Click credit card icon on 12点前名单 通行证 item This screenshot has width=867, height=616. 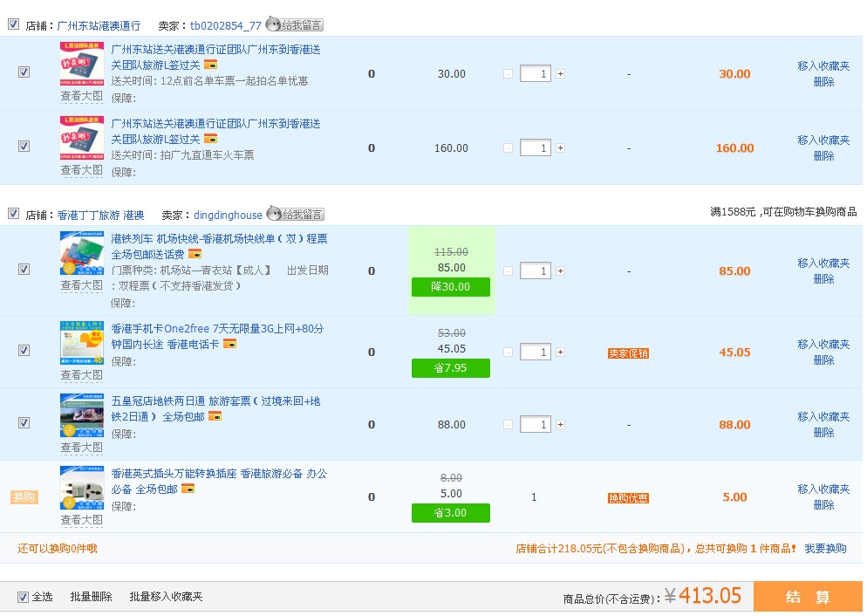(210, 65)
